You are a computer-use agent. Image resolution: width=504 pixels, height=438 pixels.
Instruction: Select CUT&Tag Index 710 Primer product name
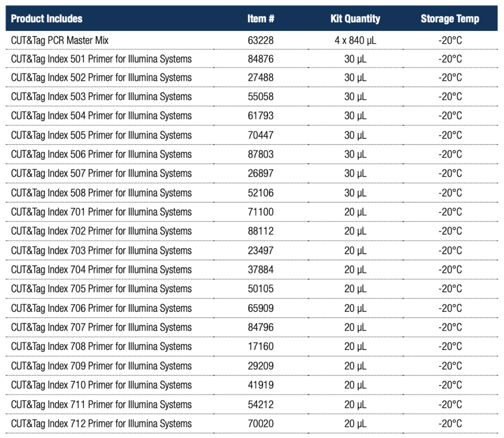coord(101,385)
